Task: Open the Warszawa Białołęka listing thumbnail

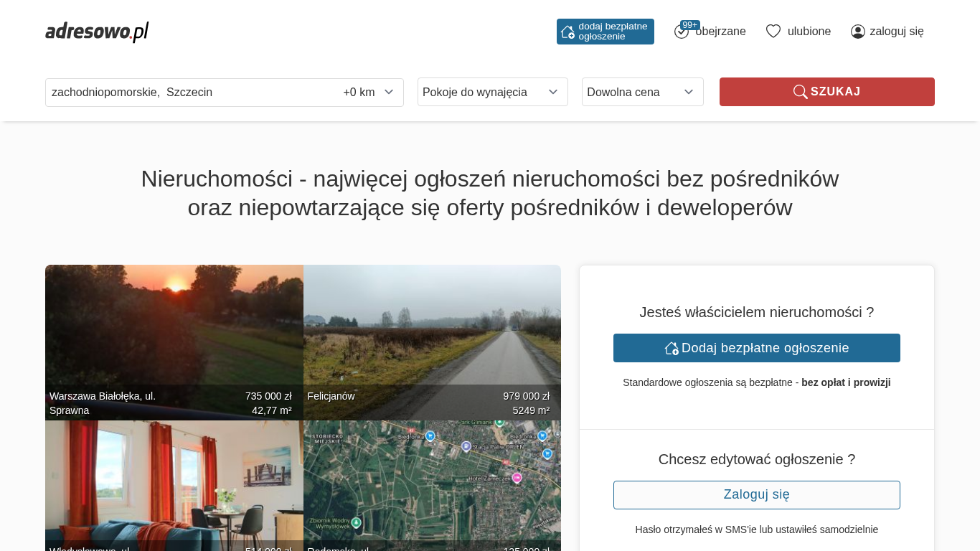Action: pos(174,330)
